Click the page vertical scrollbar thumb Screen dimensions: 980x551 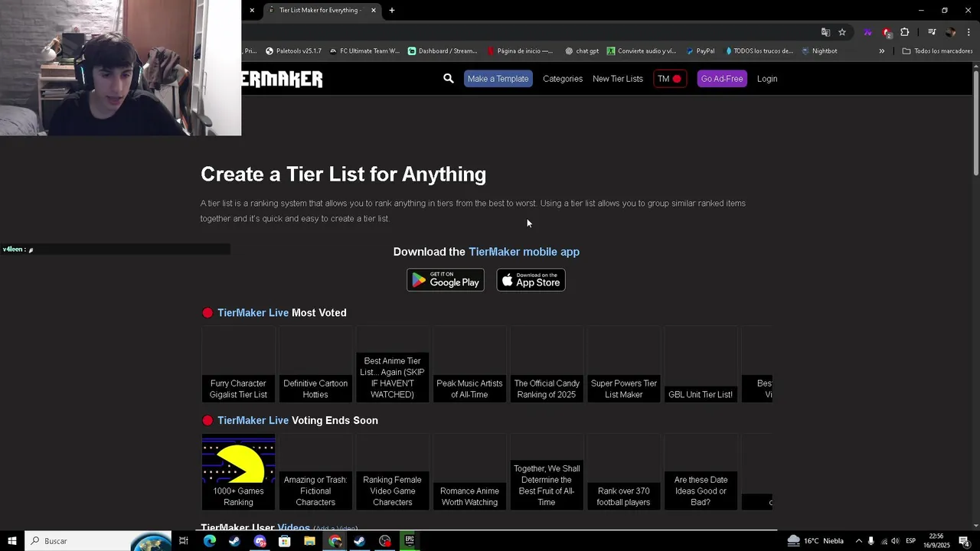(975, 125)
